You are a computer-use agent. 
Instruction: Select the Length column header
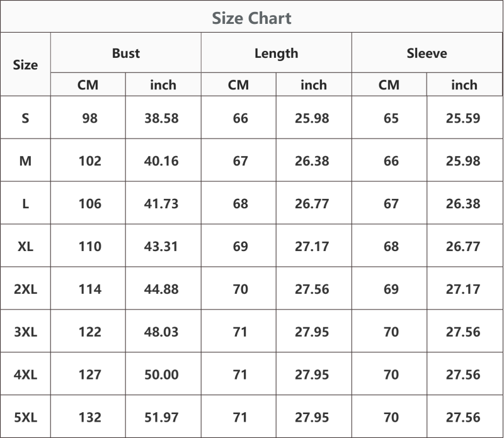277,53
